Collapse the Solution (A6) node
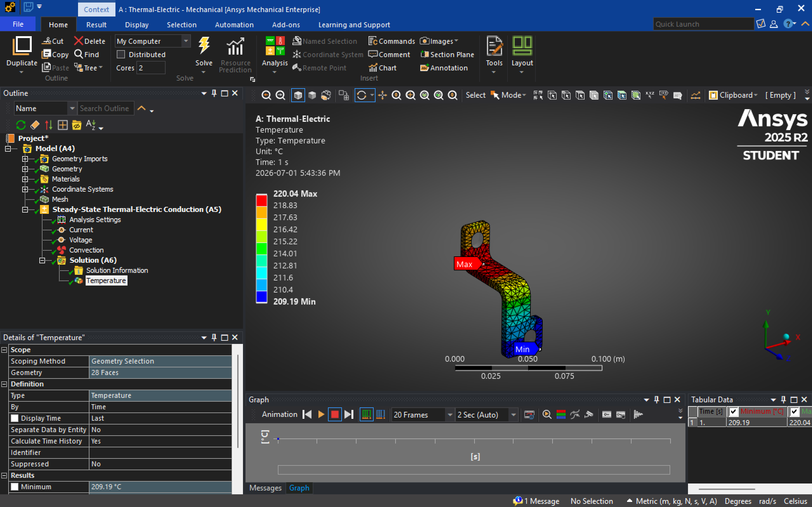The width and height of the screenshot is (812, 507). (42, 260)
